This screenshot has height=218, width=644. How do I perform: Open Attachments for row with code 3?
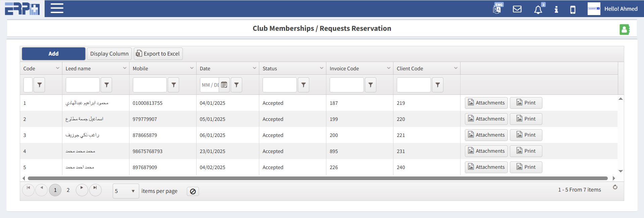coord(486,135)
